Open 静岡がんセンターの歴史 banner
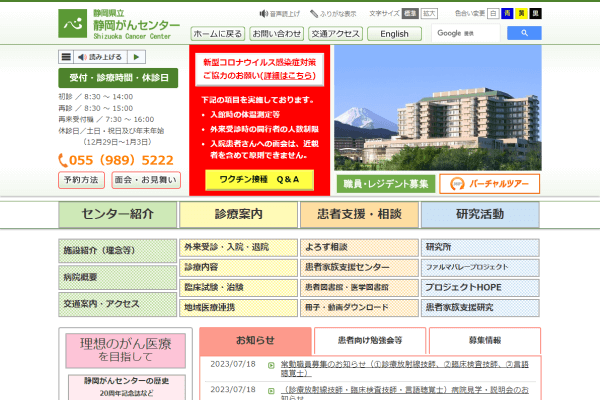The image size is (600, 400). pyautogui.click(x=127, y=387)
